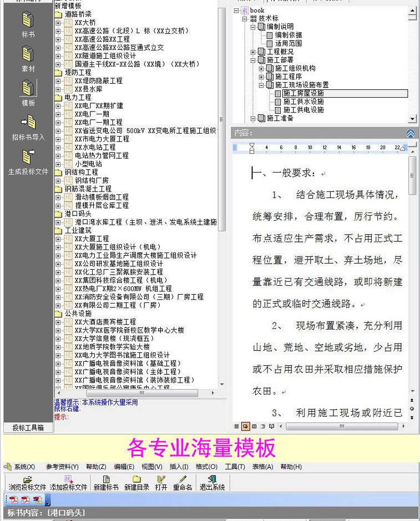Expand the XX大桥 template node
Image resolution: width=420 pixels, height=521 pixels.
[x=58, y=23]
